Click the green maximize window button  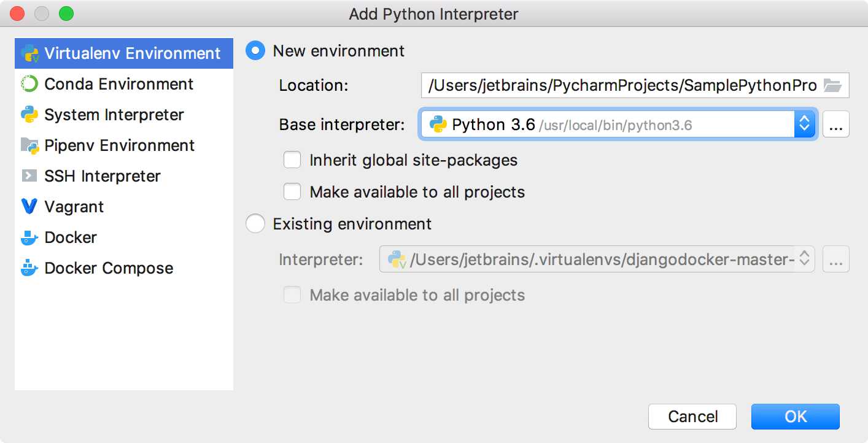66,13
